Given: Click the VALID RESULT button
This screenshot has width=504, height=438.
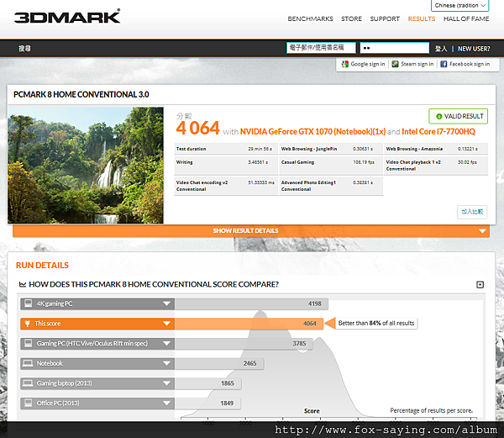Looking at the screenshot, I should pyautogui.click(x=458, y=116).
